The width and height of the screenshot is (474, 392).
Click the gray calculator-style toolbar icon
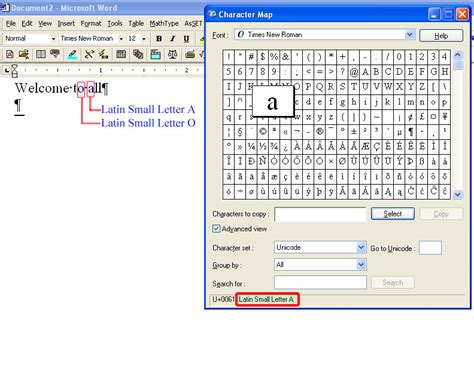coord(121,54)
